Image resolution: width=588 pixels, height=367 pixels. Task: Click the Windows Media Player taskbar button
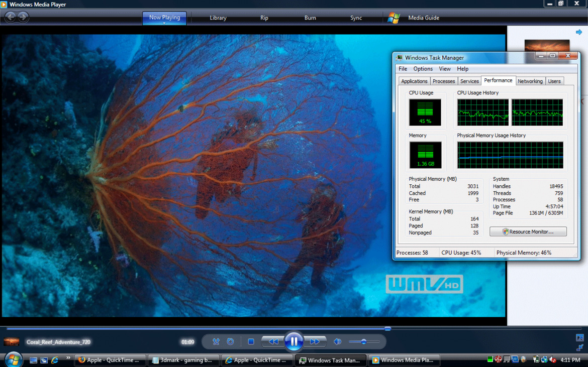click(404, 360)
